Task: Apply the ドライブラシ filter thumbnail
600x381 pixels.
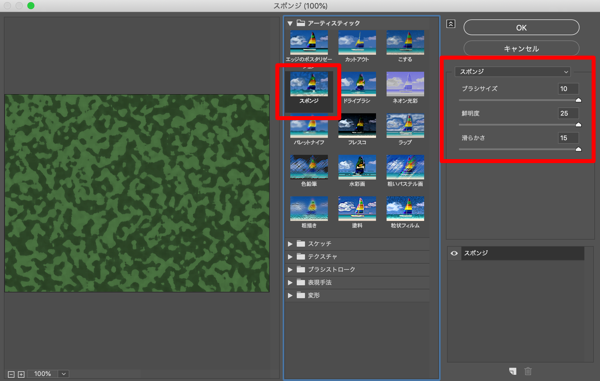Action: click(x=357, y=84)
